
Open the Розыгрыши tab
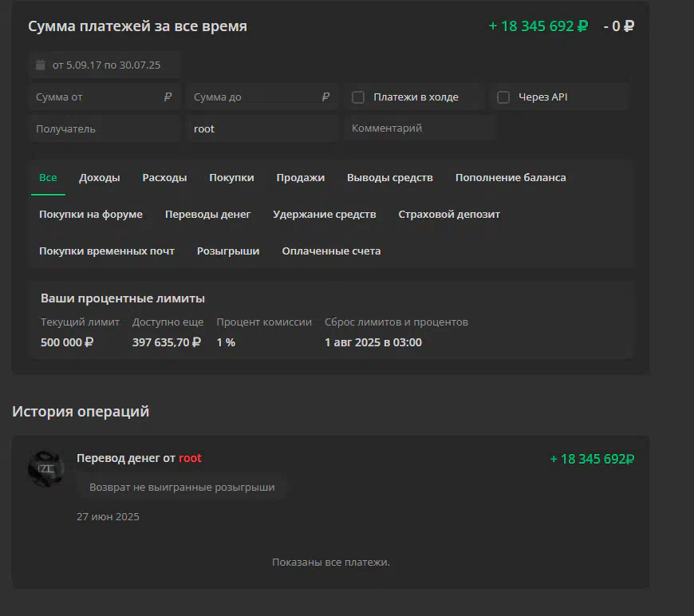tap(228, 251)
